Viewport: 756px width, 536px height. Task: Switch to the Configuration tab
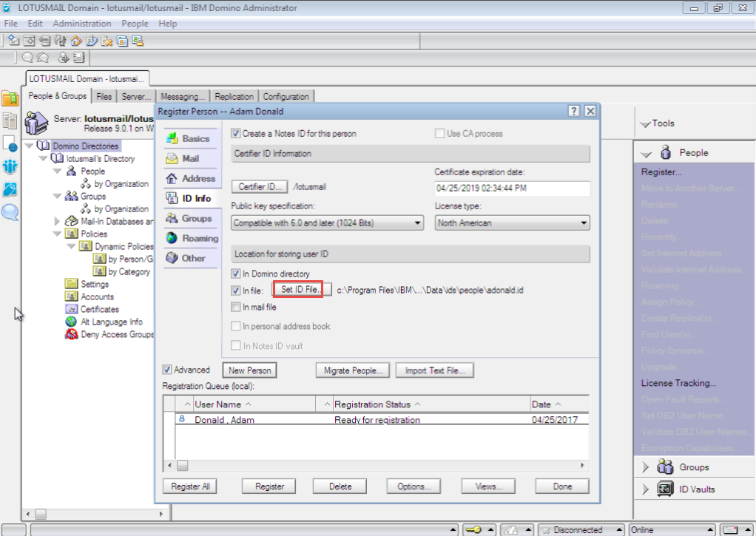pos(286,96)
